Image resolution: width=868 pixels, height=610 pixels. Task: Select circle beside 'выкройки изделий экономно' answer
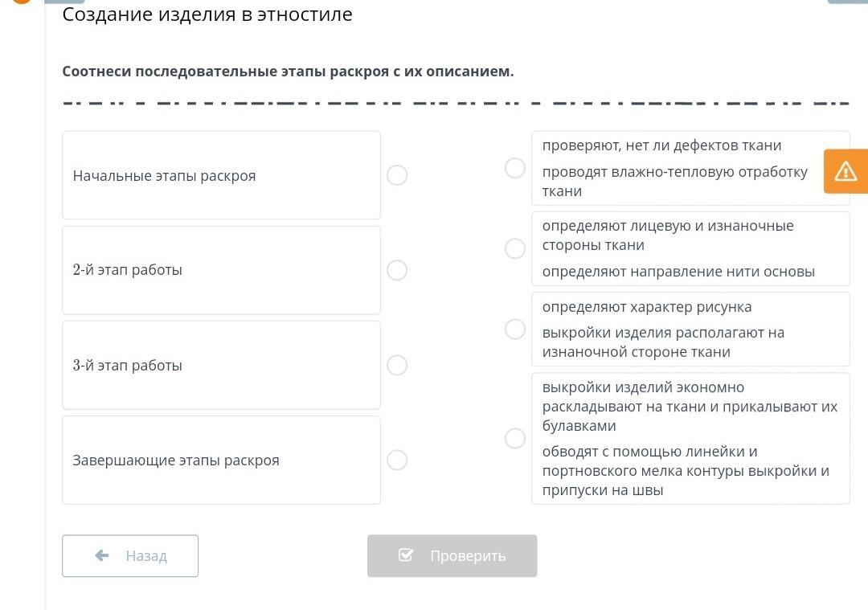pos(515,438)
